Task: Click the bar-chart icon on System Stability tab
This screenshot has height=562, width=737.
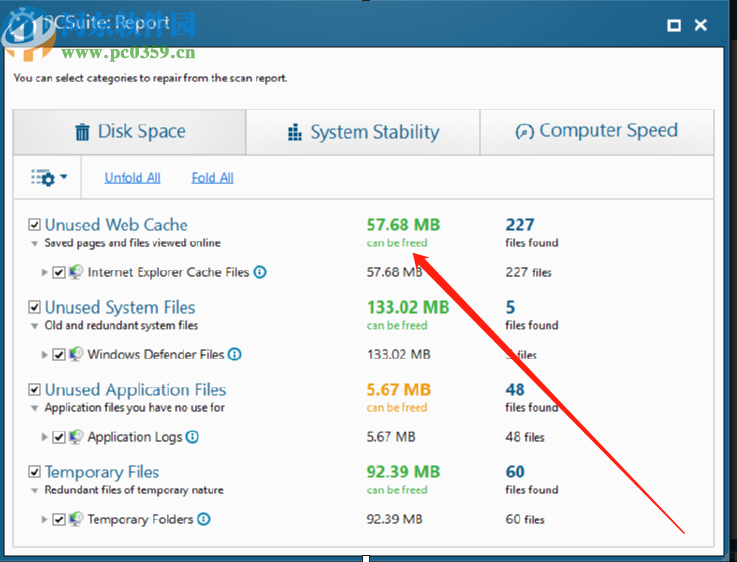Action: point(295,133)
